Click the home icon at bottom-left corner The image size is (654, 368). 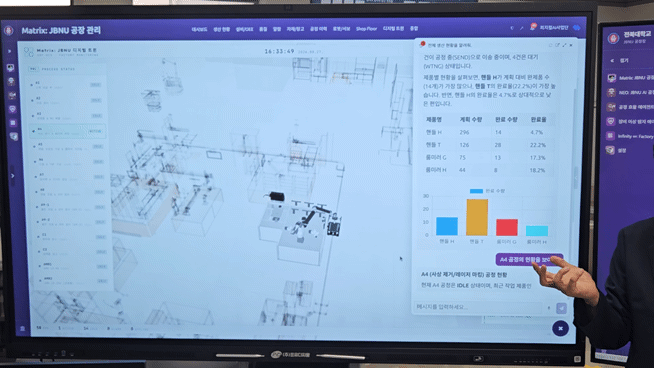coord(23,329)
